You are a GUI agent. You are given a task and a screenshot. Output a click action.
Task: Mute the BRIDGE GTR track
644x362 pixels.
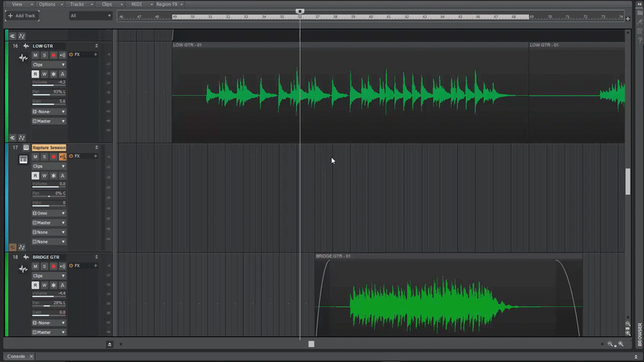pos(35,266)
